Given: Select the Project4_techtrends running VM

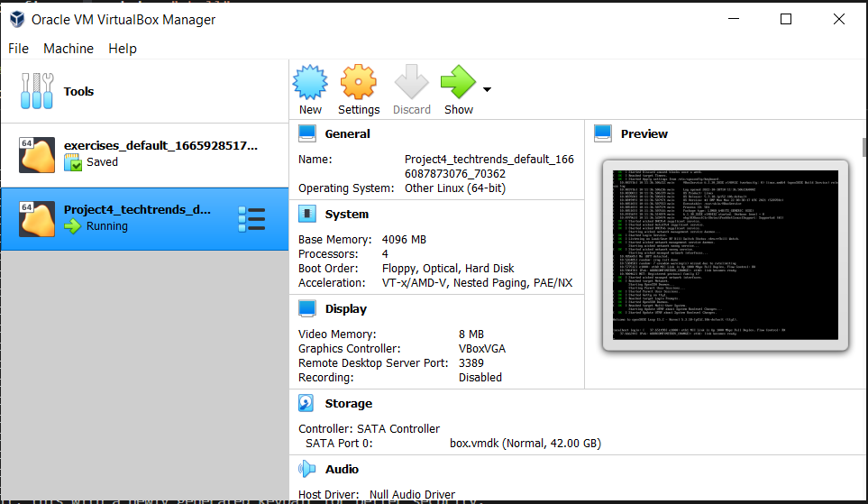Looking at the screenshot, I should click(x=144, y=219).
